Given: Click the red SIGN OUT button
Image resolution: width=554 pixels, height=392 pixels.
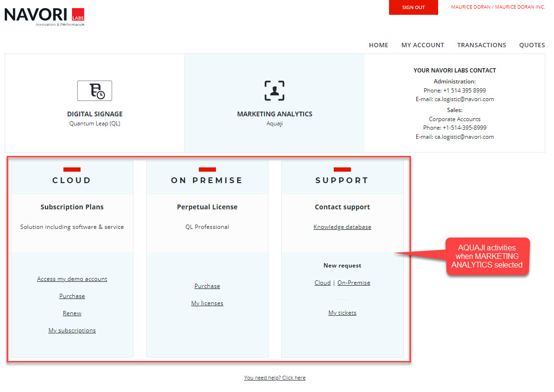Looking at the screenshot, I should (413, 8).
